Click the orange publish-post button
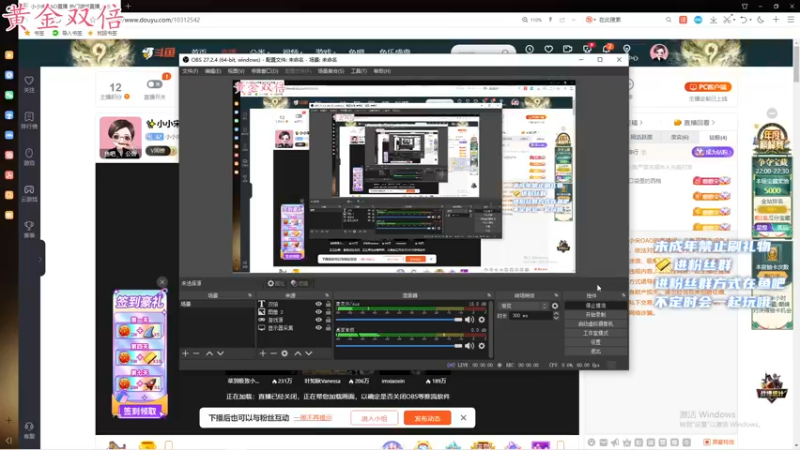 coord(427,418)
